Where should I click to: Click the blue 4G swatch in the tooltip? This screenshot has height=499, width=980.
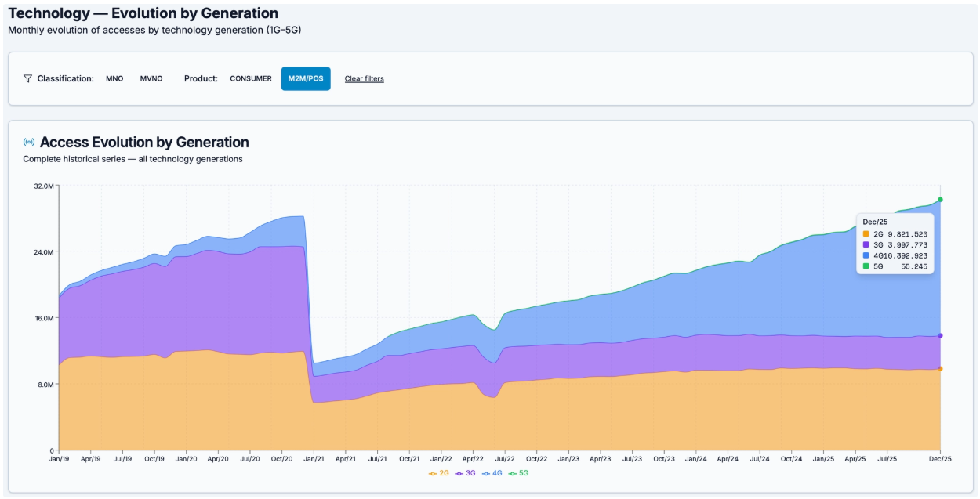click(x=866, y=255)
